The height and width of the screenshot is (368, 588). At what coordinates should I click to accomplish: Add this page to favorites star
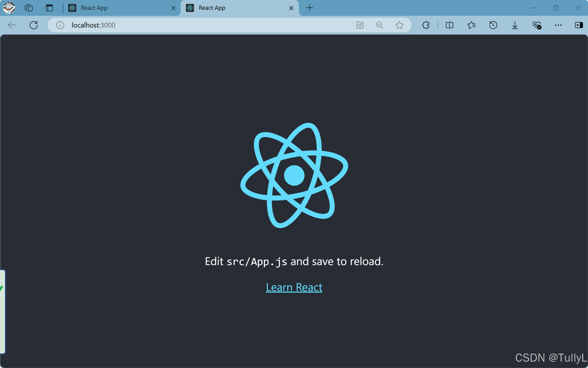399,25
